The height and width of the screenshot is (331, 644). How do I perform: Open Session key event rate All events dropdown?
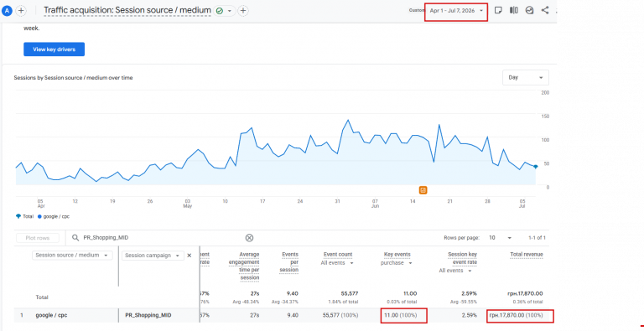[456, 271]
